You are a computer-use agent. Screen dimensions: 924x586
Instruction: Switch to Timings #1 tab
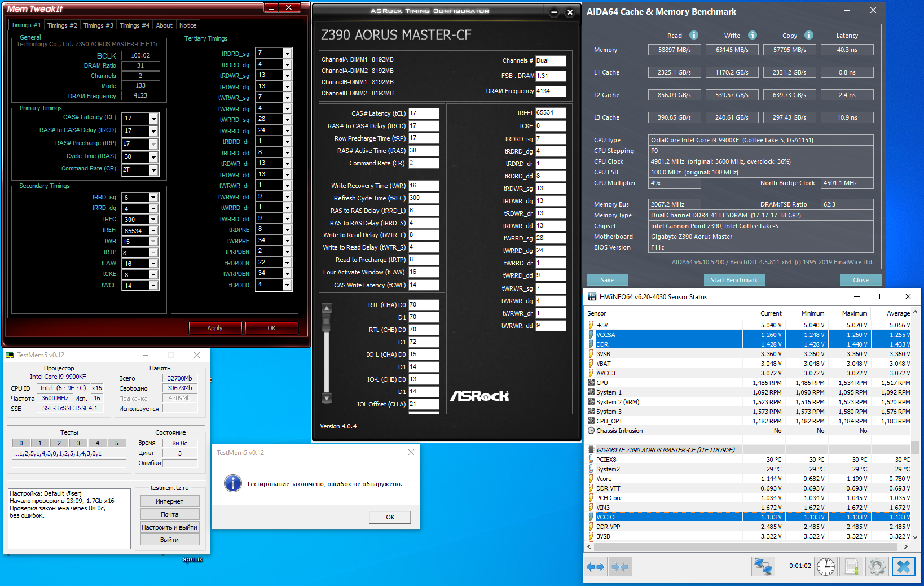click(26, 25)
